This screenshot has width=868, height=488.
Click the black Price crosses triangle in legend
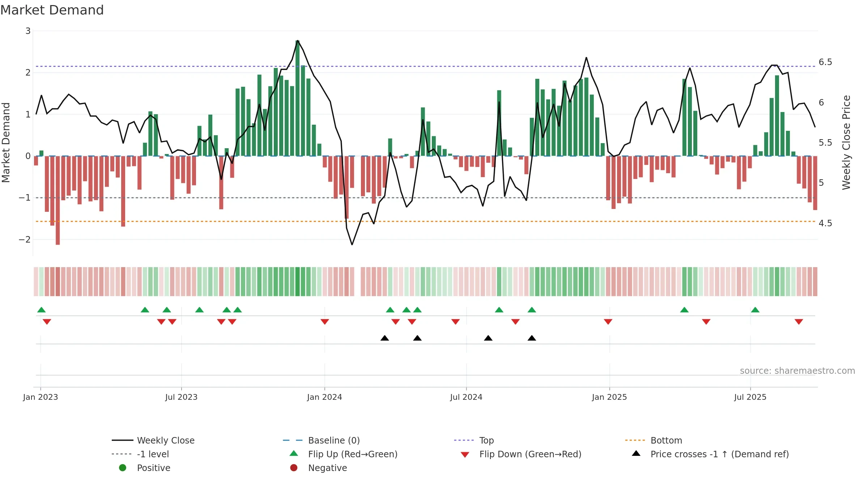click(x=636, y=453)
